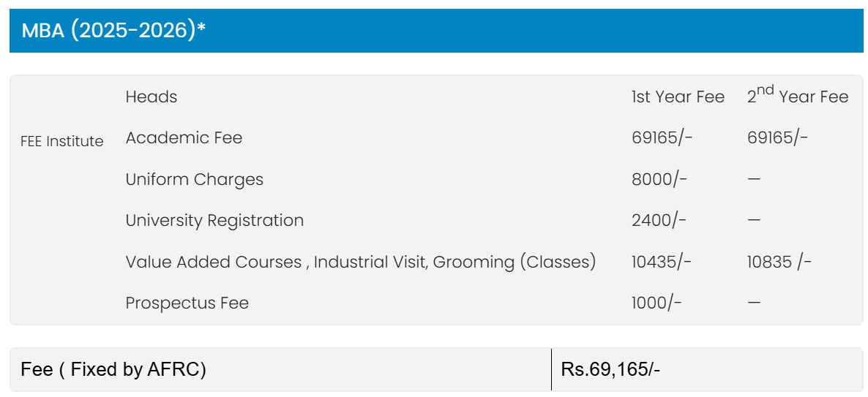The height and width of the screenshot is (397, 868).
Task: Click the Fee (Fixed by AFRC) cell
Action: pyautogui.click(x=280, y=369)
